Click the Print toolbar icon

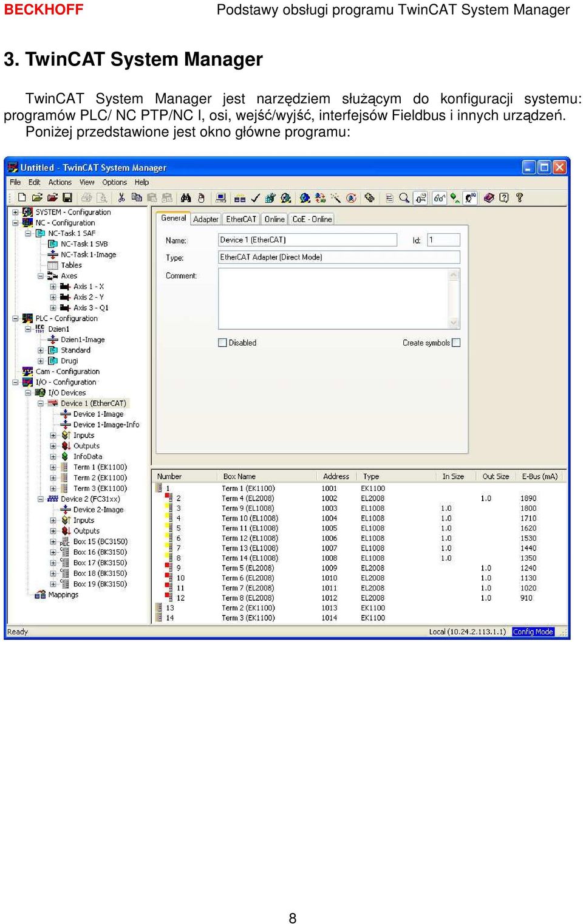point(86,197)
